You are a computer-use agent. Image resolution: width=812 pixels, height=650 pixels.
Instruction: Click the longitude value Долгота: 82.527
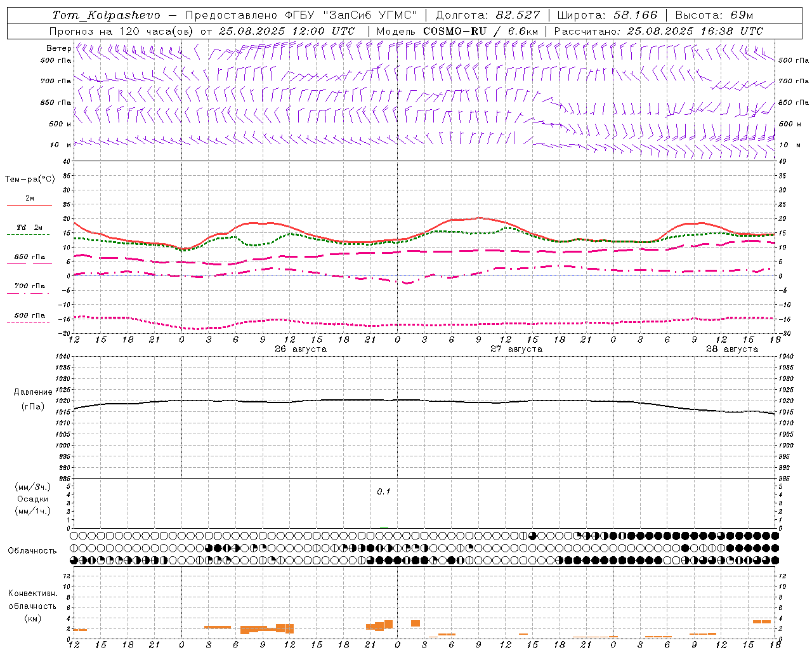(x=488, y=15)
